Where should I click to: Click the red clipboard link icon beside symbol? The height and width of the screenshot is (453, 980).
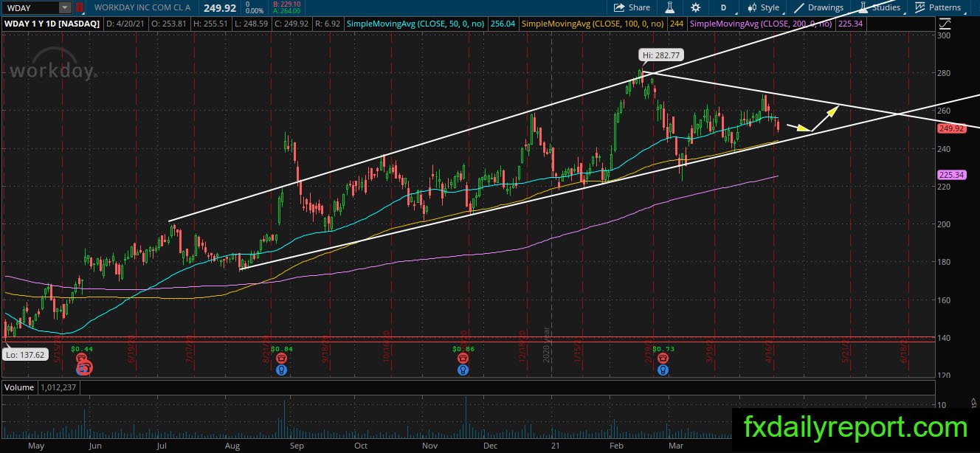click(79, 7)
